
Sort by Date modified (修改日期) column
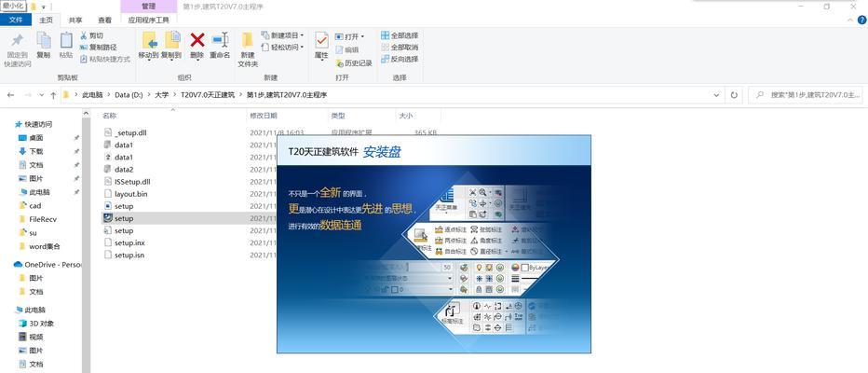point(264,116)
